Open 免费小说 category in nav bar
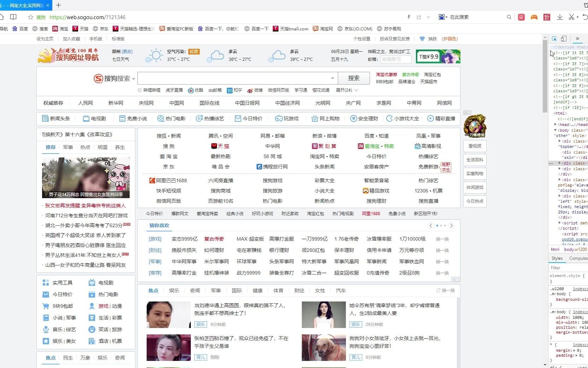 pyautogui.click(x=133, y=119)
